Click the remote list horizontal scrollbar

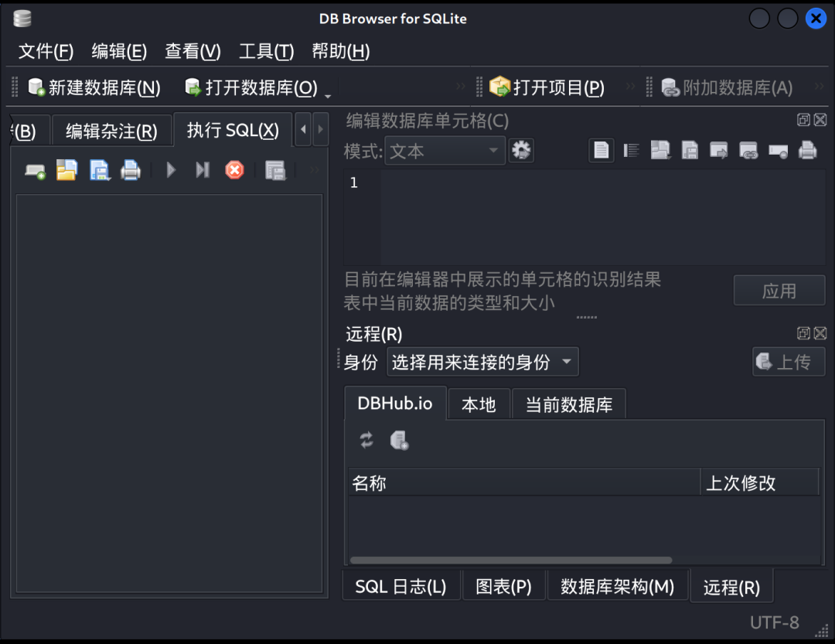pyautogui.click(x=511, y=560)
